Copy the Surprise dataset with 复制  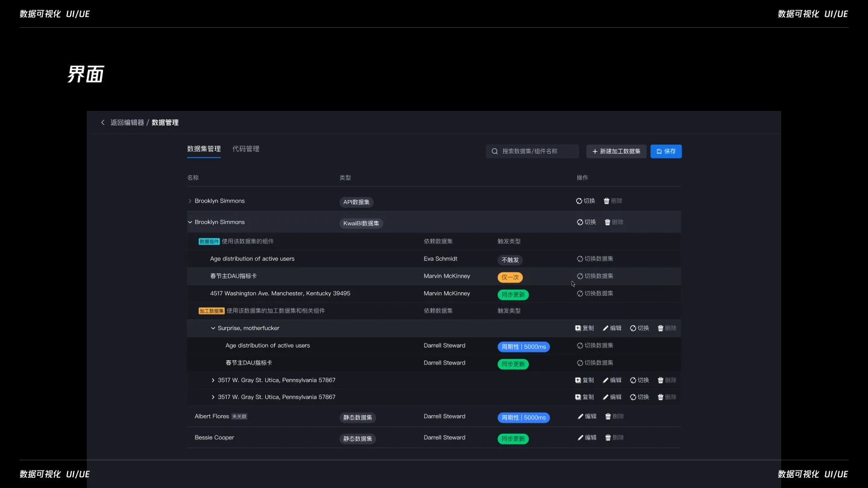pyautogui.click(x=585, y=328)
